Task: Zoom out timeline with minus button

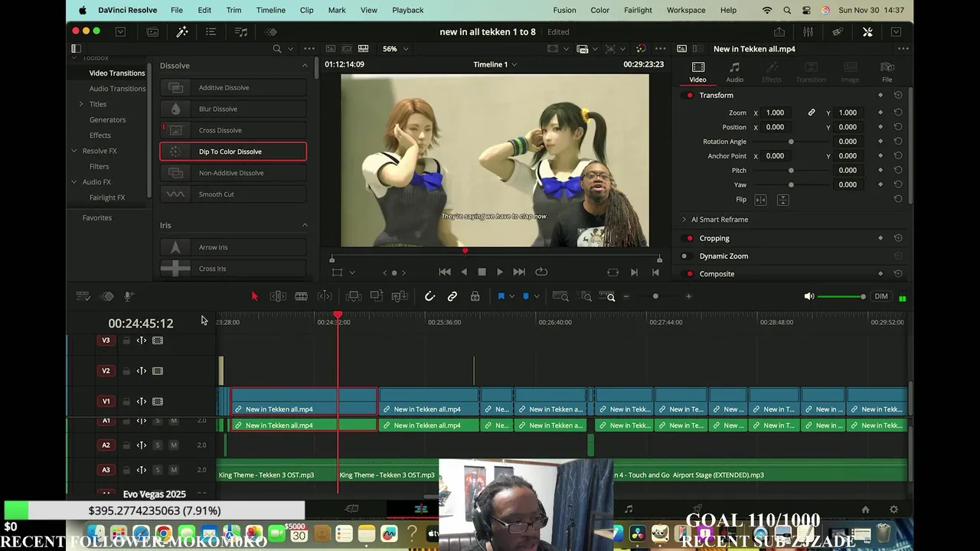Action: (x=626, y=296)
